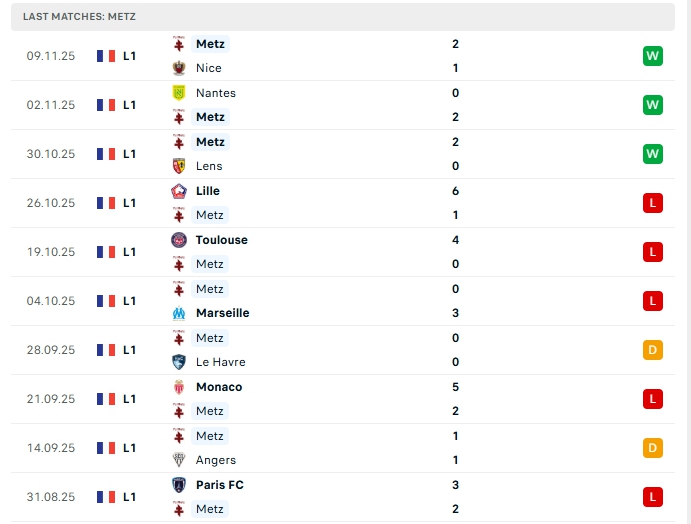Click the Paris FC club crest icon
Viewport: 691px width, 524px height.
[179, 485]
